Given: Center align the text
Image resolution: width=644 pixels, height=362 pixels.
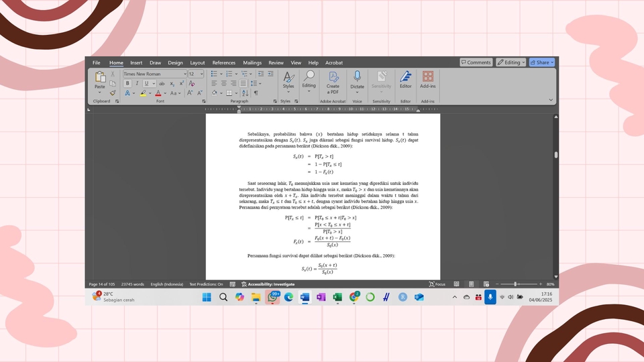Looking at the screenshot, I should 224,83.
